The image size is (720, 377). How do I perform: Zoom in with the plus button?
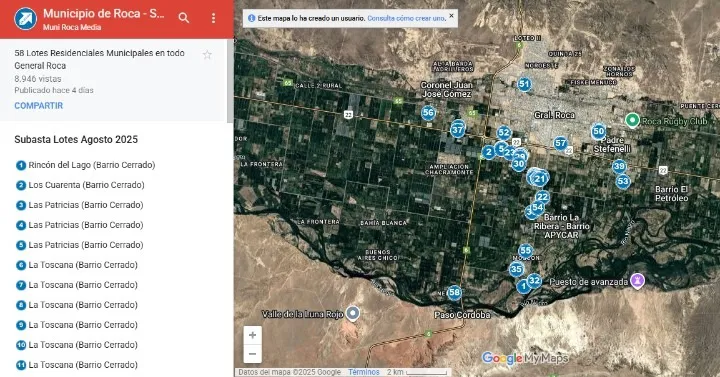[x=253, y=335]
